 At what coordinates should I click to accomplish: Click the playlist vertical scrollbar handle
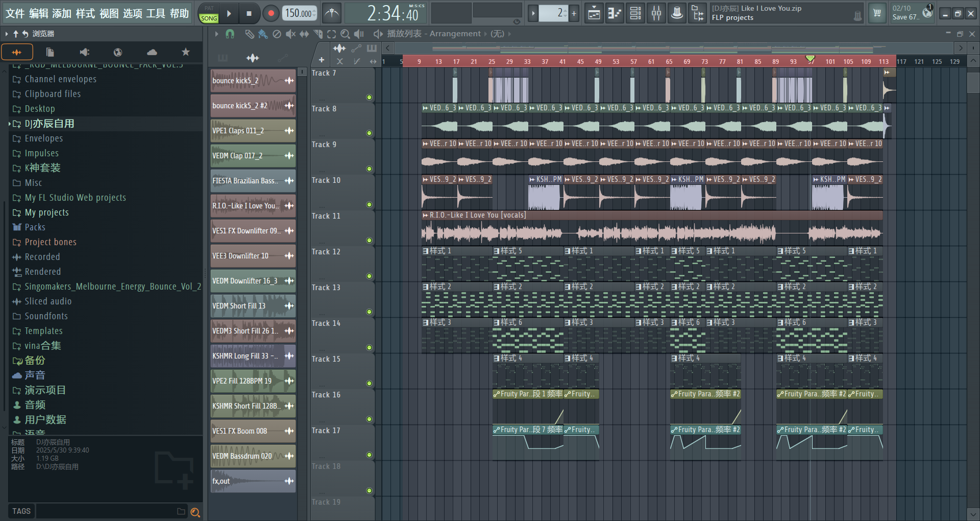point(973,82)
